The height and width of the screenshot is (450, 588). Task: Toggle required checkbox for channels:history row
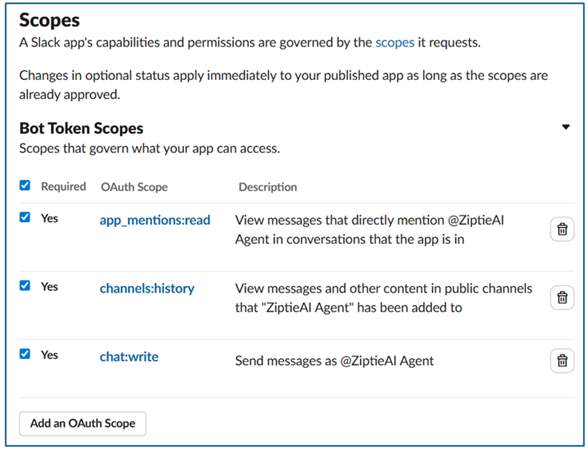click(x=25, y=285)
